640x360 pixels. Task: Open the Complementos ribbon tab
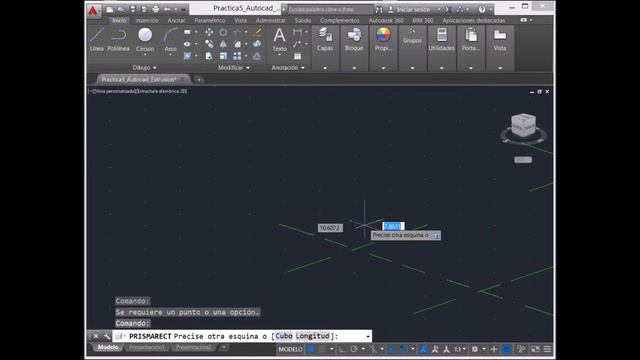click(340, 20)
